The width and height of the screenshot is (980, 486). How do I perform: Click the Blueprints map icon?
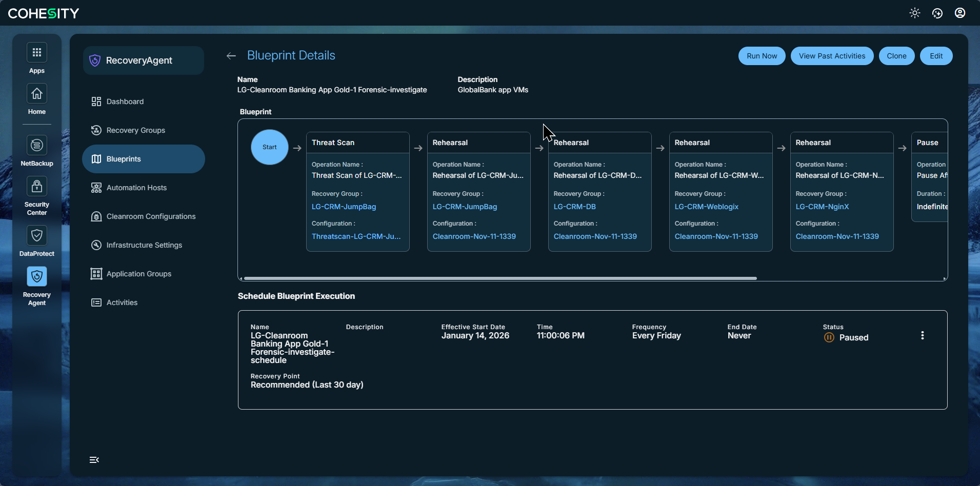point(96,159)
